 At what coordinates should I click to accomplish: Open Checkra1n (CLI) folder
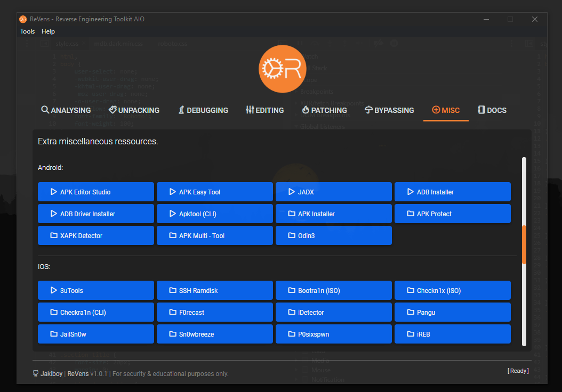[x=95, y=312]
